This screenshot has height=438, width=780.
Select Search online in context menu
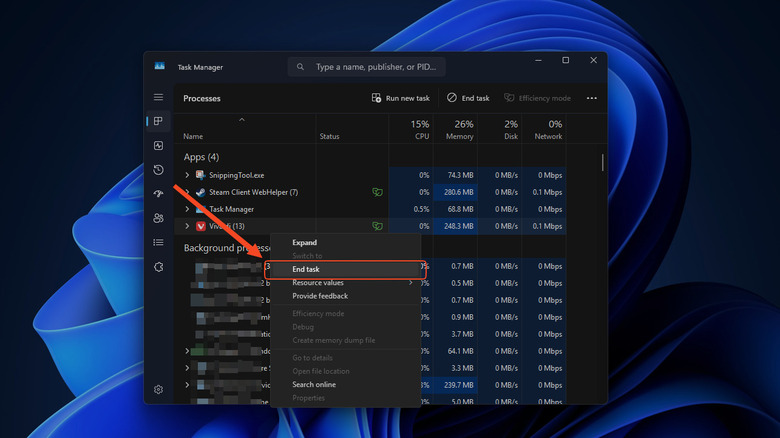click(314, 384)
